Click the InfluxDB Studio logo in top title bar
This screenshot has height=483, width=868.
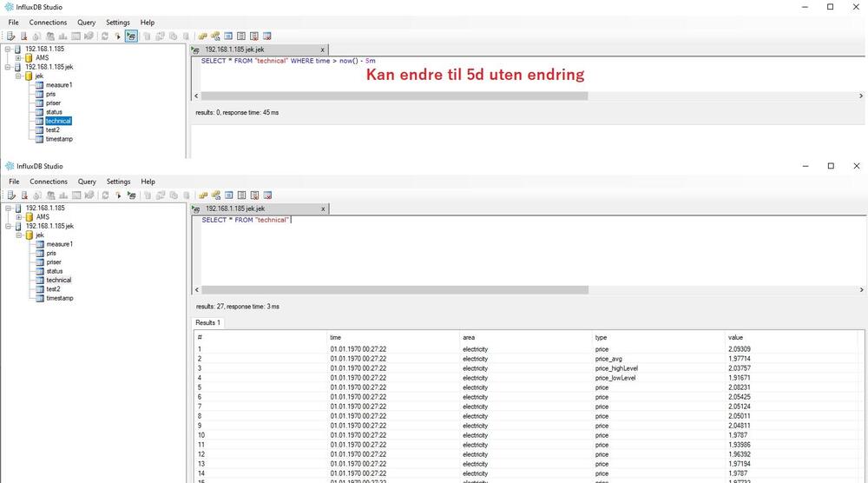point(8,7)
